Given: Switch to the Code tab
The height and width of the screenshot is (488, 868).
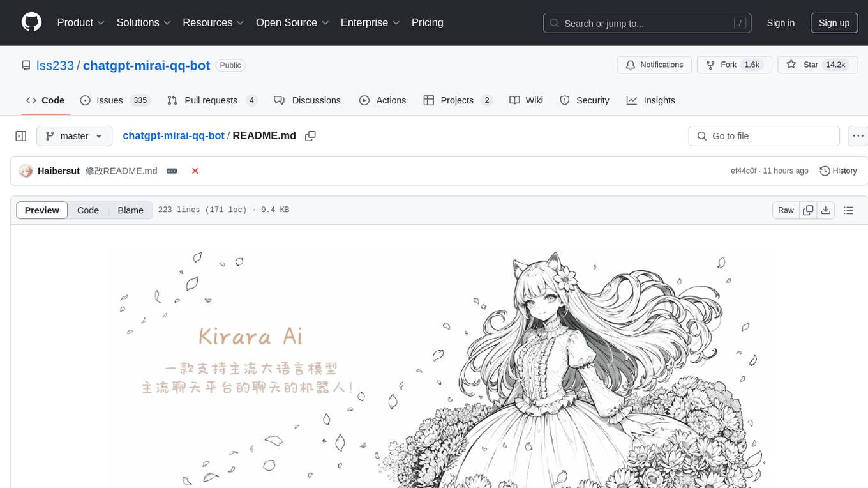Looking at the screenshot, I should (x=45, y=100).
